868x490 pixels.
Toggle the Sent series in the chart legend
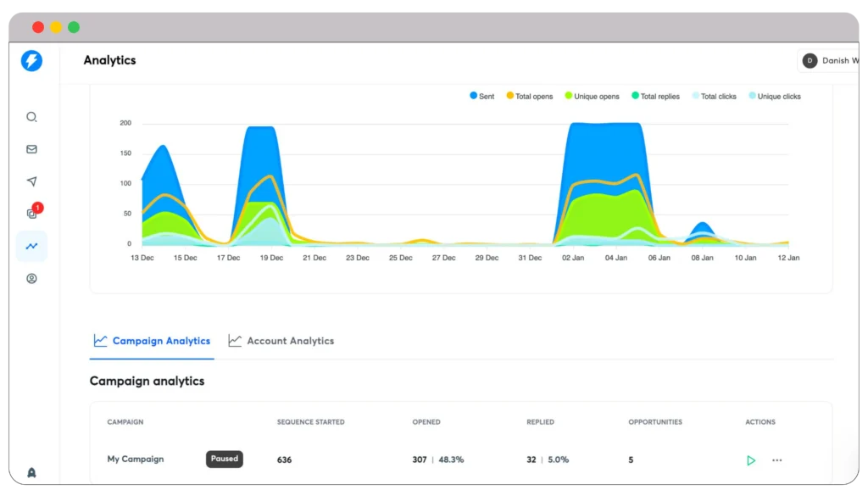[x=481, y=96]
